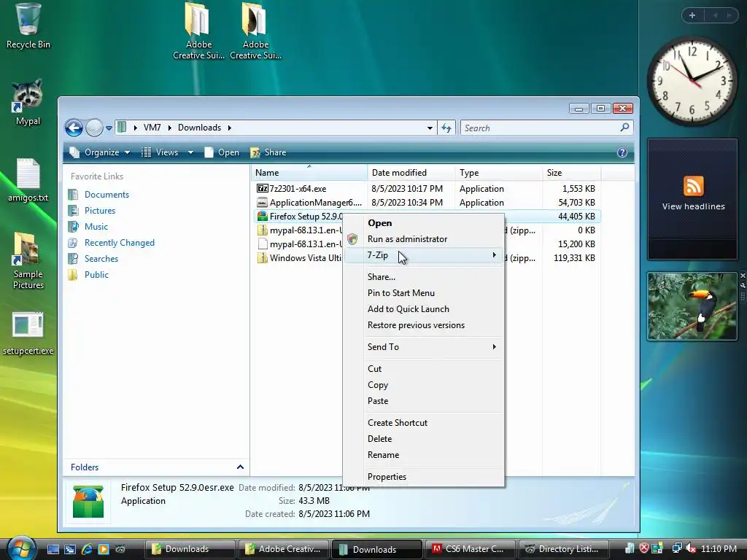Sort by the Date modified column
This screenshot has width=747, height=560.
coord(411,173)
